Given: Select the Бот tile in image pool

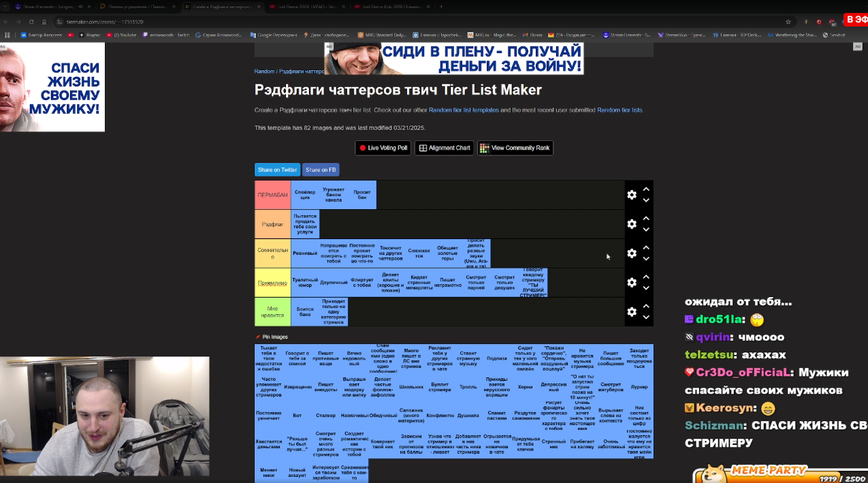Looking at the screenshot, I should tap(297, 416).
